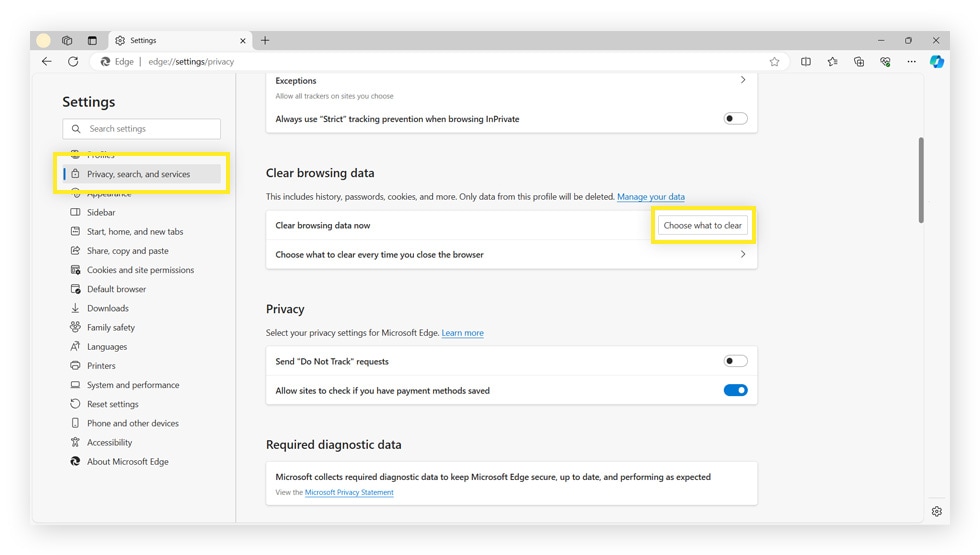This screenshot has width=980, height=555.
Task: Open Privacy, search, and services section
Action: 141,174
